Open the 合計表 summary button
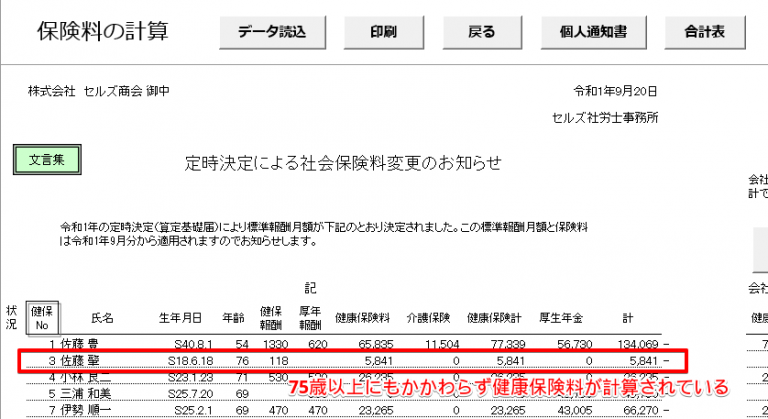The height and width of the screenshot is (419, 768). (x=704, y=32)
